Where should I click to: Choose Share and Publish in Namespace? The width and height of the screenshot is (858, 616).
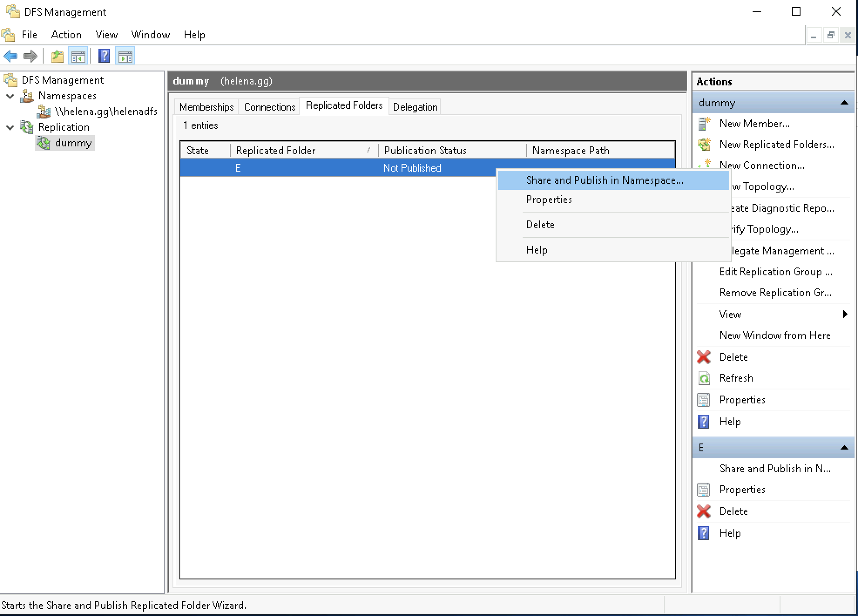click(605, 180)
